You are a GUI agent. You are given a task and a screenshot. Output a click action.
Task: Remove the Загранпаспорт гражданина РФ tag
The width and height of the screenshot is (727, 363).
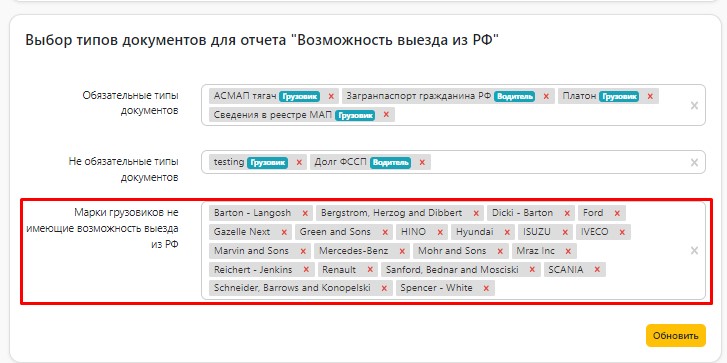pyautogui.click(x=546, y=96)
